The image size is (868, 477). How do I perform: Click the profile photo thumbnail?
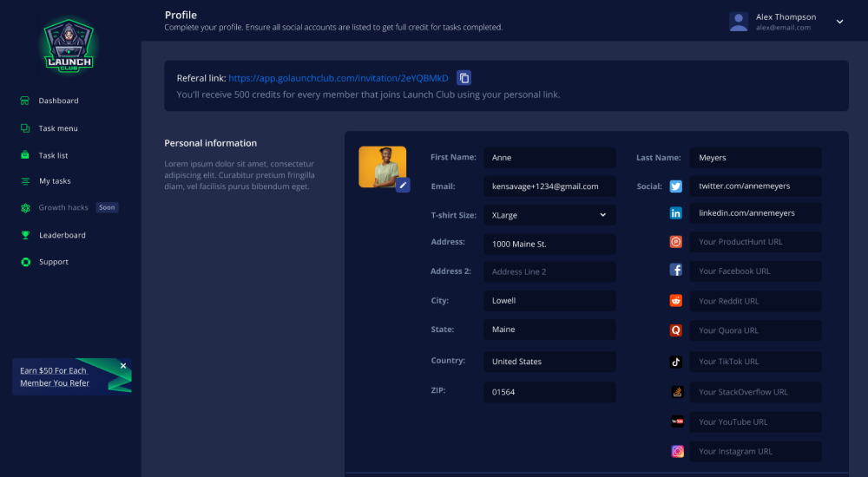pyautogui.click(x=382, y=167)
